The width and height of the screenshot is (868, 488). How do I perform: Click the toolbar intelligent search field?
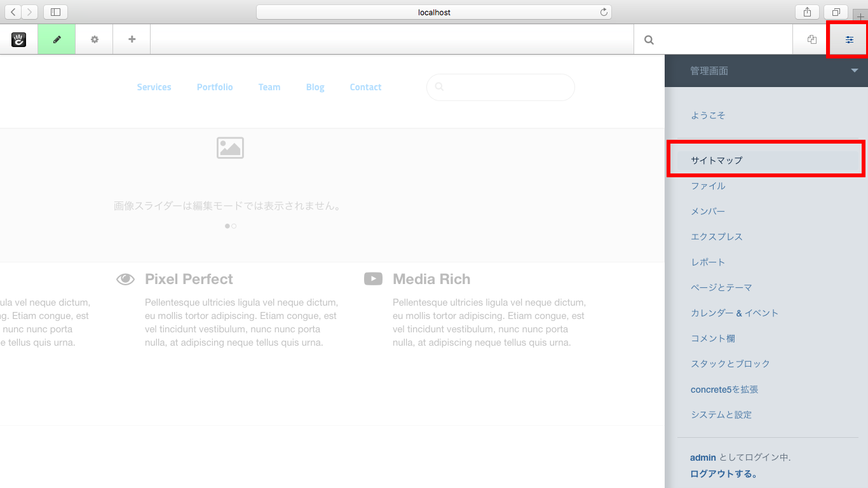(713, 39)
